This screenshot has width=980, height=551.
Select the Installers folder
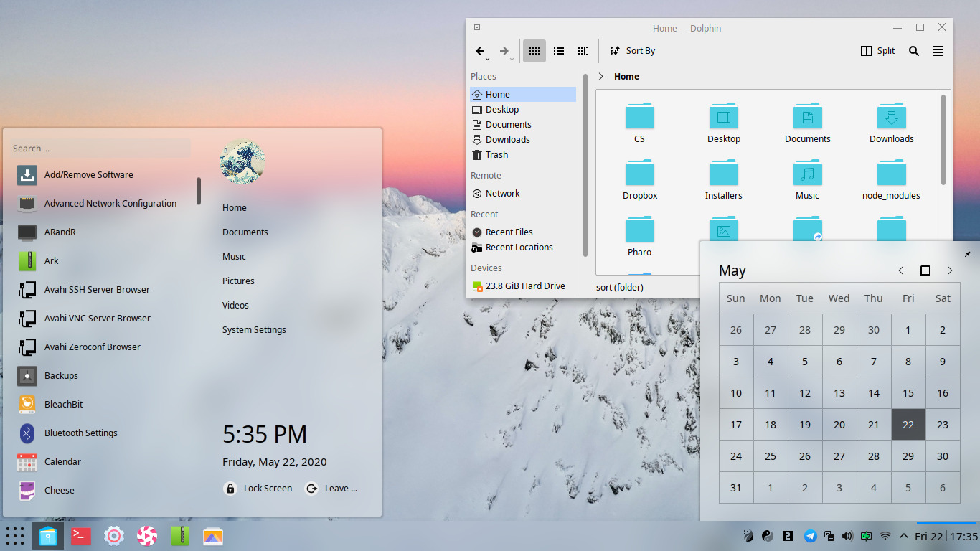tap(723, 179)
